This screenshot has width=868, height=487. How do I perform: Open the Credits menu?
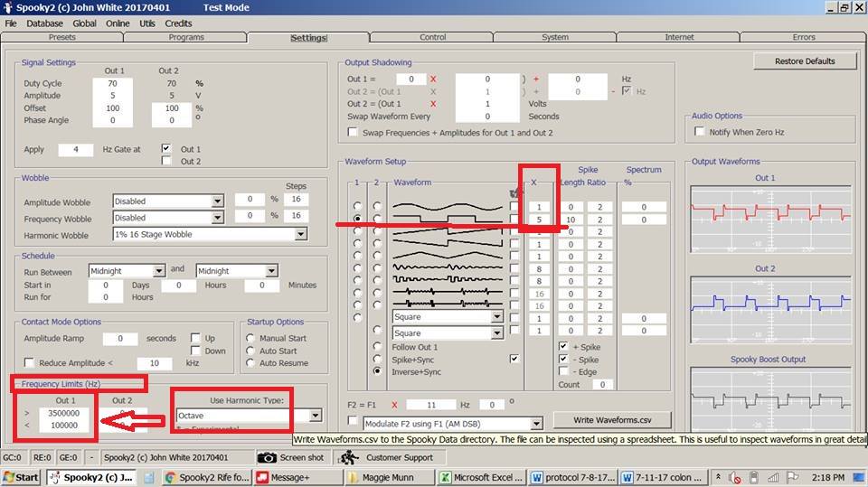coord(178,23)
